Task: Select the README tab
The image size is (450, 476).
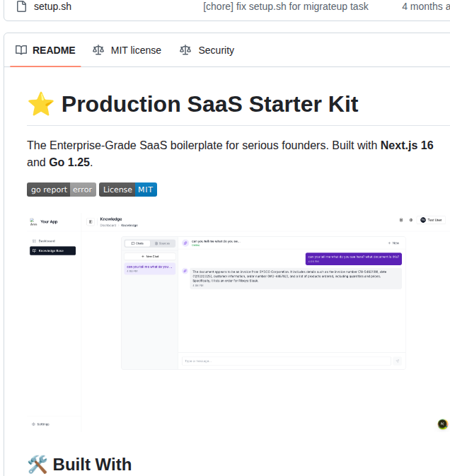Action: point(45,50)
